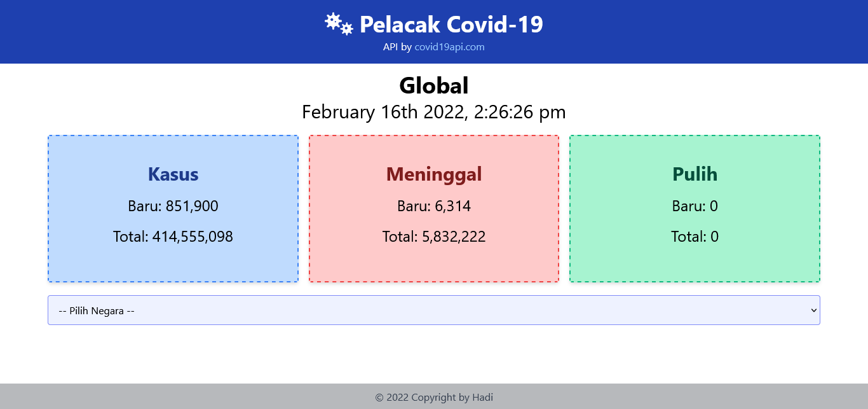Click the Pulih card heading
The height and width of the screenshot is (409, 868).
(x=695, y=174)
